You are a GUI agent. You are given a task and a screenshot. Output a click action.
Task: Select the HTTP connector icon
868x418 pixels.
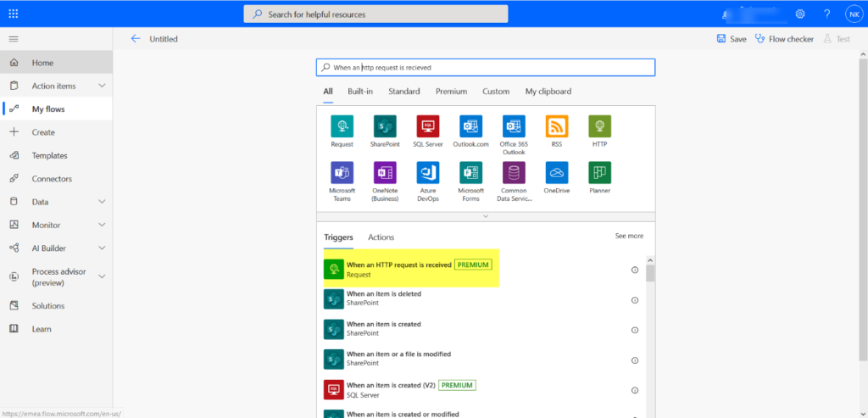(599, 126)
